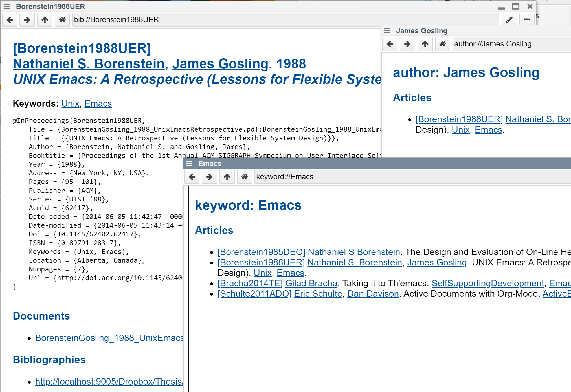Screen dimensions: 571x392
Task: Open the Unix keyword link under Keywords
Action: pyautogui.click(x=70, y=103)
